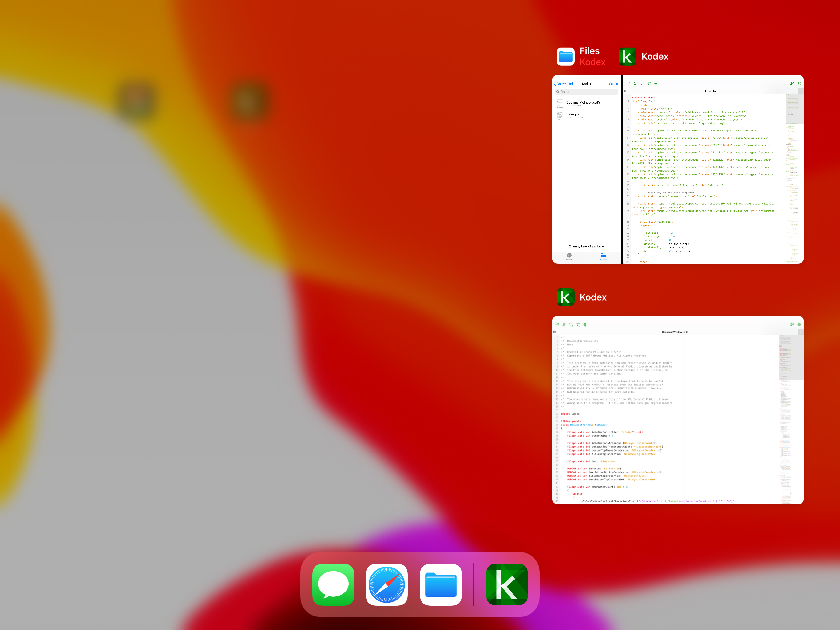The width and height of the screenshot is (840, 630).
Task: Open settings gear in DocumentWindow.swift editor
Action: click(799, 325)
